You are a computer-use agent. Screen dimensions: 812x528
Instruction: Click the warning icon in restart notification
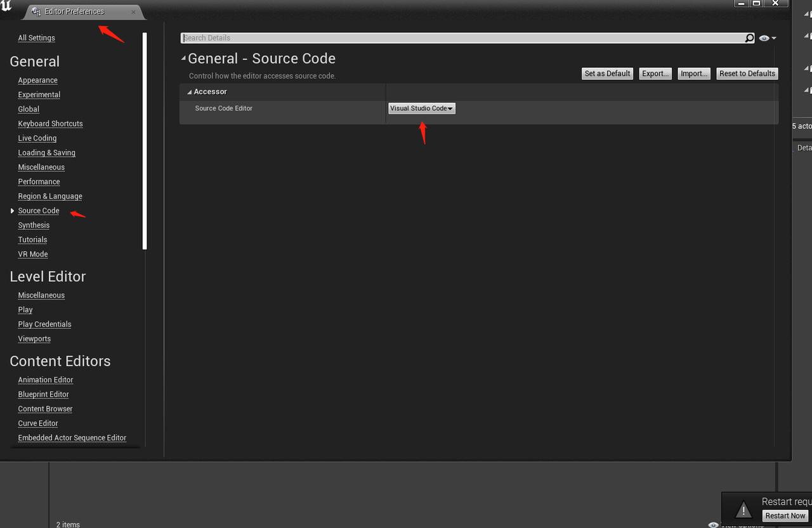point(743,510)
